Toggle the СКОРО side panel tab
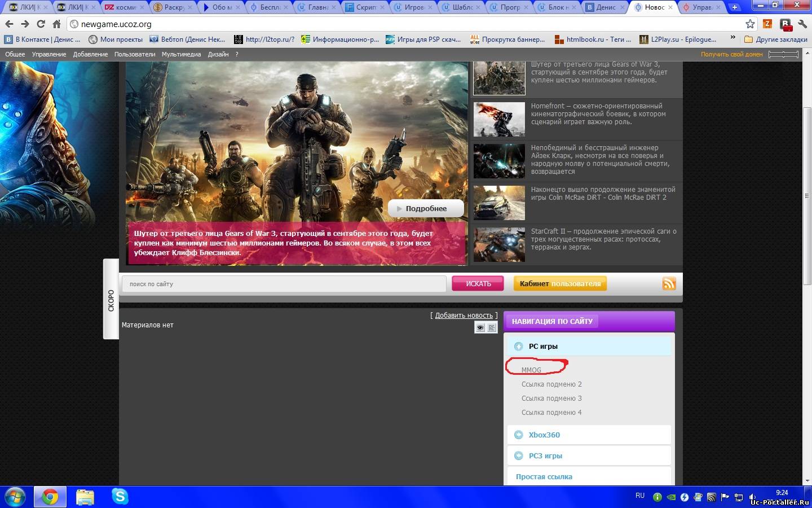This screenshot has height=508, width=812. [111, 299]
